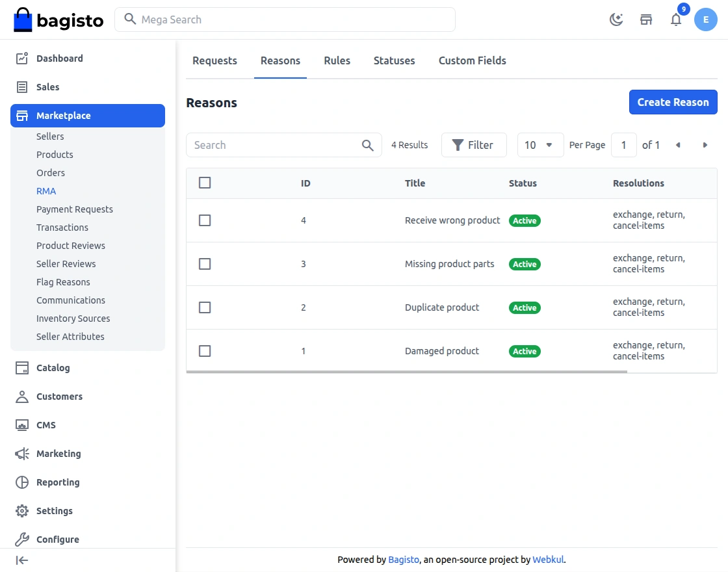Select the Receive wrong product row checkbox
728x572 pixels.
pyautogui.click(x=205, y=220)
